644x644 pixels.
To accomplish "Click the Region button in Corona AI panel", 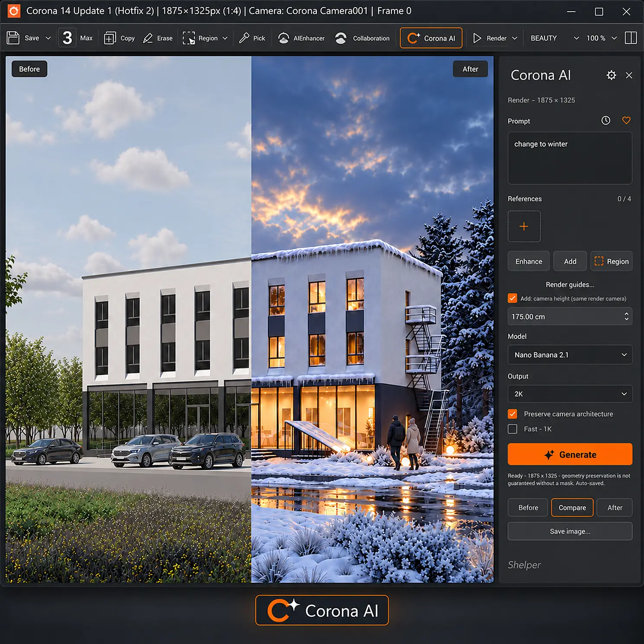I will (612, 261).
